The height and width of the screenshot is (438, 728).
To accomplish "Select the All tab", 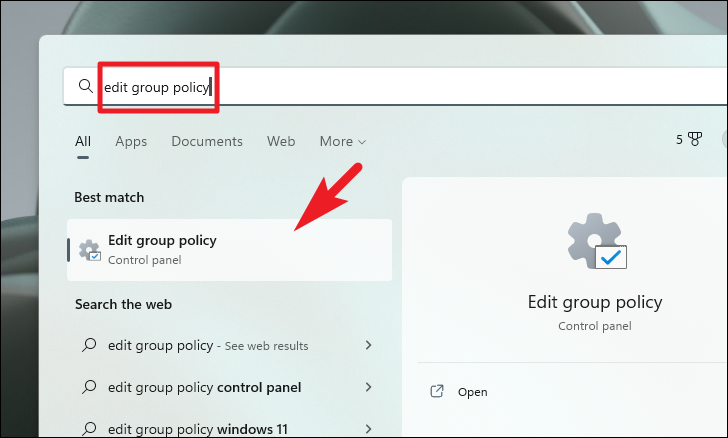I will 83,141.
